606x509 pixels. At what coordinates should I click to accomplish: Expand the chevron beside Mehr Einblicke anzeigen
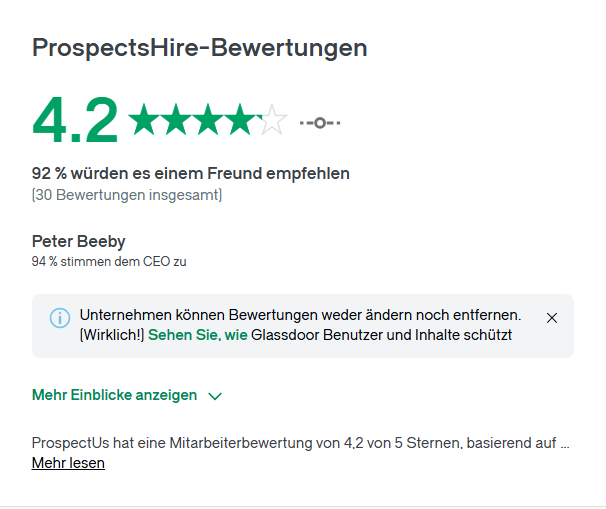point(215,396)
